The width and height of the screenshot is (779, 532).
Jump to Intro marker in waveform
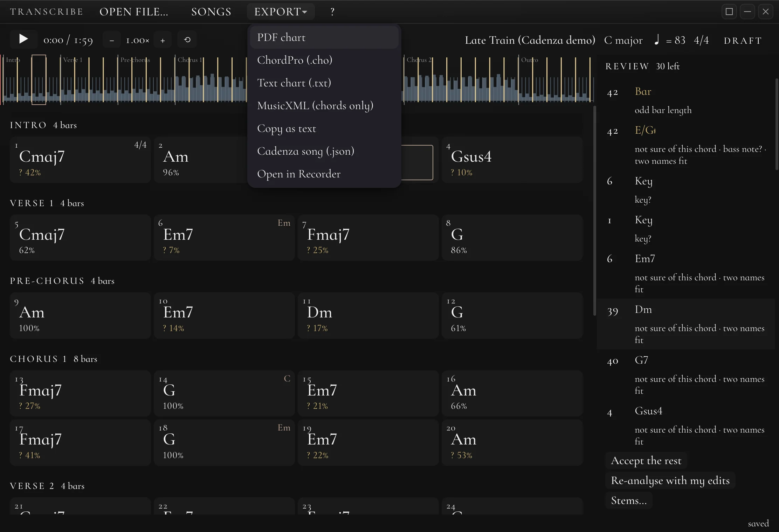click(x=13, y=60)
